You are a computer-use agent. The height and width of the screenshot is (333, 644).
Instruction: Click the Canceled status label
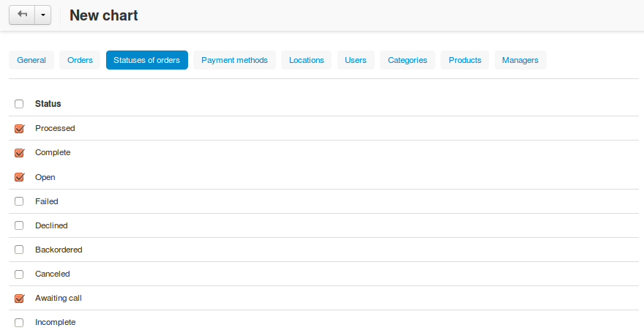52,274
